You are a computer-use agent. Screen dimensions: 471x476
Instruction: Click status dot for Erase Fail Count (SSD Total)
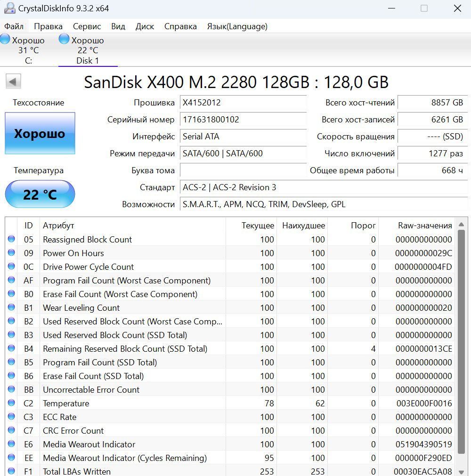click(11, 376)
